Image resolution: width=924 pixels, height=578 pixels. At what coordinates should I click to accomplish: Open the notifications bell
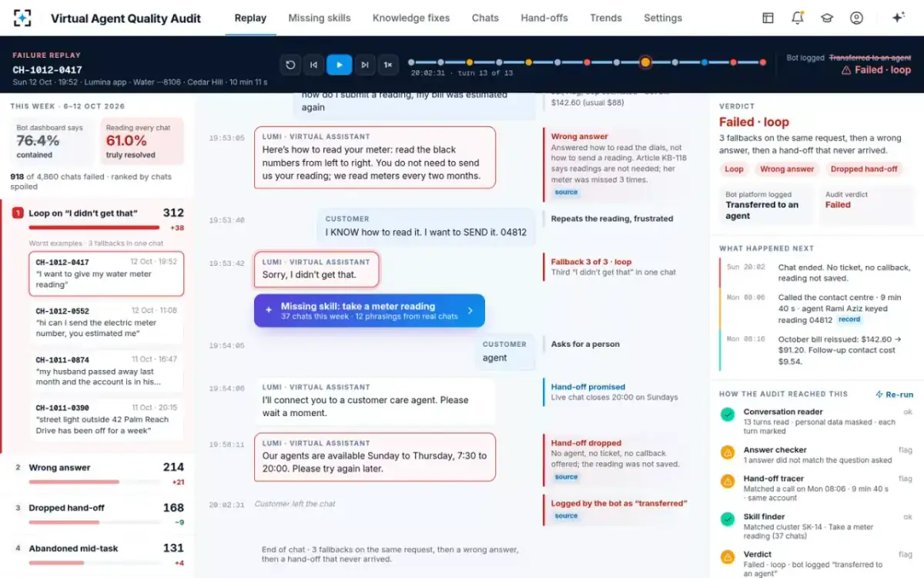[798, 18]
